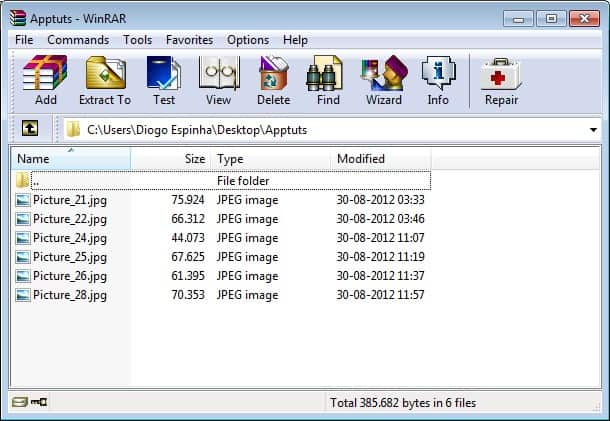Click the address path text field

(x=333, y=130)
